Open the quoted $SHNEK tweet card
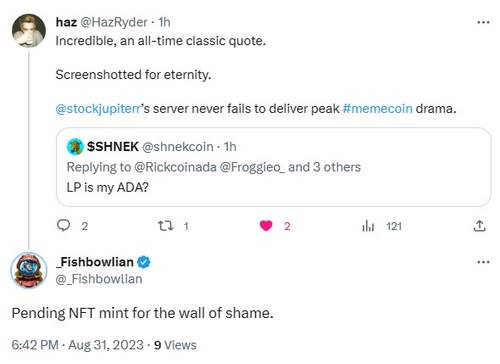This screenshot has width=500, height=364. 273,167
